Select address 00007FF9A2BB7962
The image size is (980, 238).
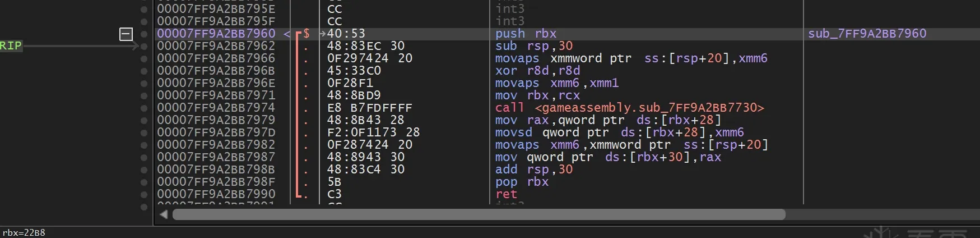point(216,46)
